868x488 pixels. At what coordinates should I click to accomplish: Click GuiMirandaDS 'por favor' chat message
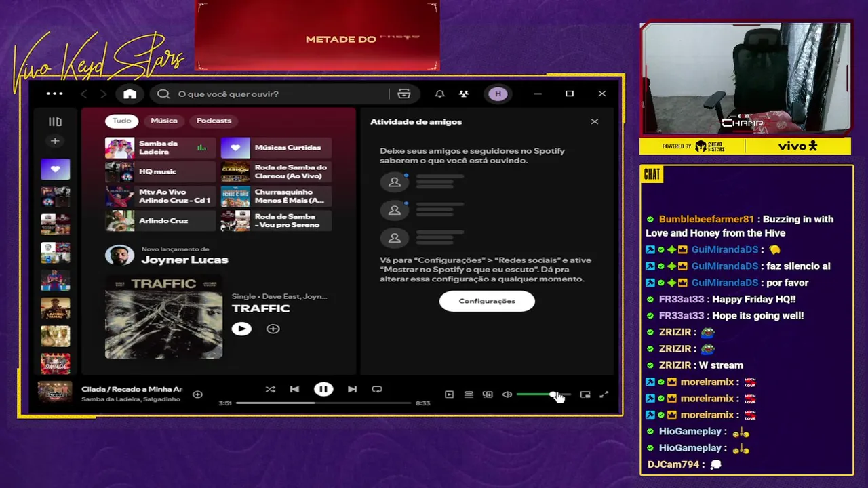[728, 283]
